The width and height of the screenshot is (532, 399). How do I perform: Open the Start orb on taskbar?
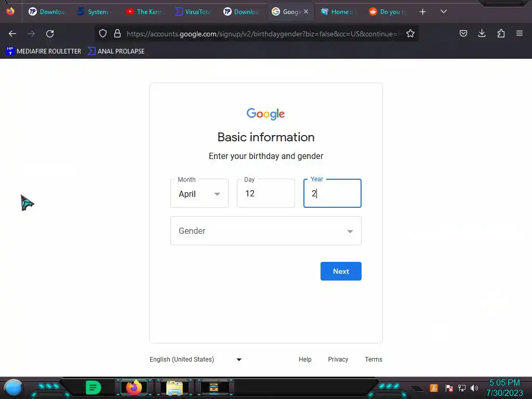[13, 388]
